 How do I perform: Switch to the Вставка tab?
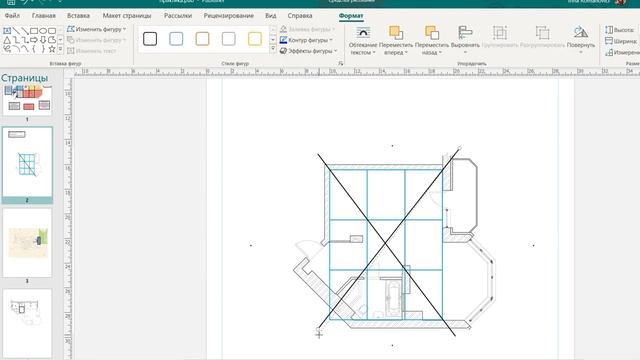click(78, 16)
